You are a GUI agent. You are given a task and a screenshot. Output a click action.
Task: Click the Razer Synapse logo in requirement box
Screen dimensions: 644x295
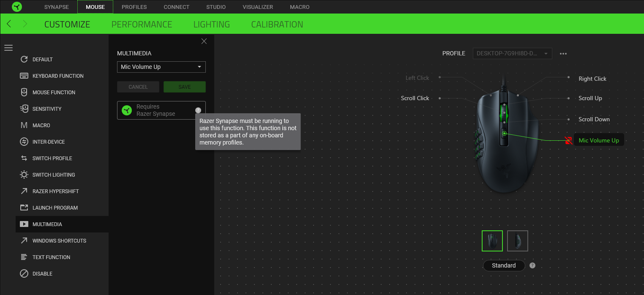[x=127, y=110]
